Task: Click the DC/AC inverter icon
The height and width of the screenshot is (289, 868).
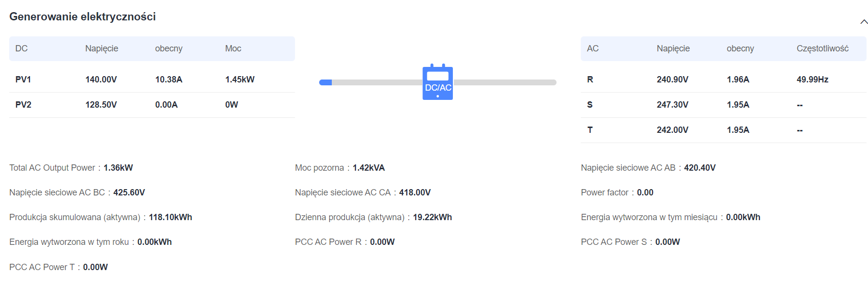Action: (438, 82)
